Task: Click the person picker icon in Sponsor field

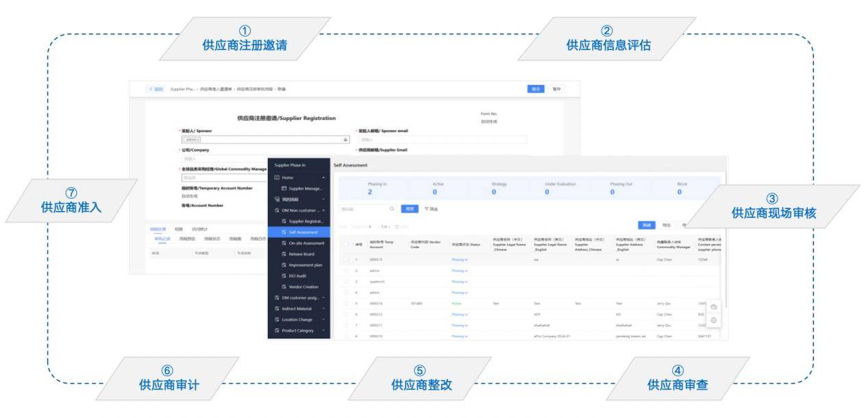Action: (x=345, y=139)
